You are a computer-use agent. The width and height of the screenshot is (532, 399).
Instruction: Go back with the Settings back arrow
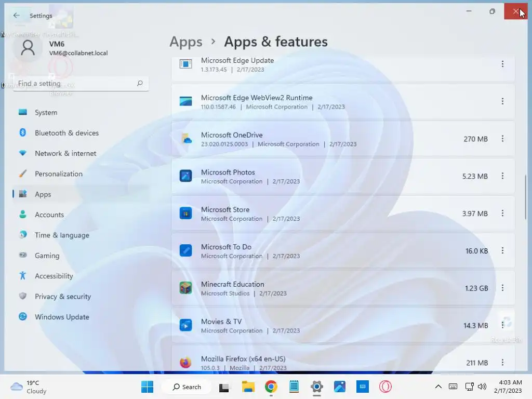click(x=16, y=15)
